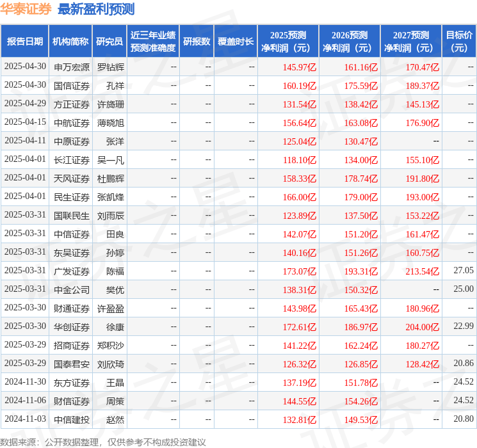Click the 研报数 column header
This screenshot has height=448, width=477.
coord(197,41)
